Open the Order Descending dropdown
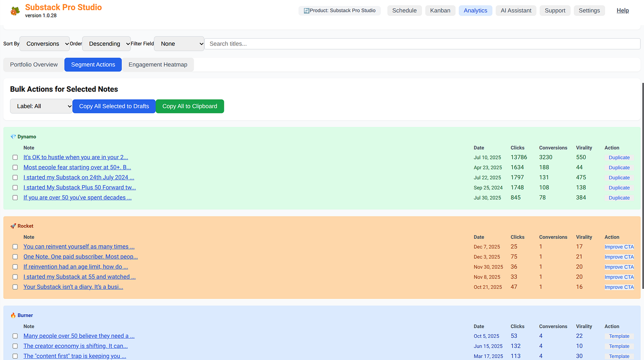The image size is (644, 360). coord(107,44)
